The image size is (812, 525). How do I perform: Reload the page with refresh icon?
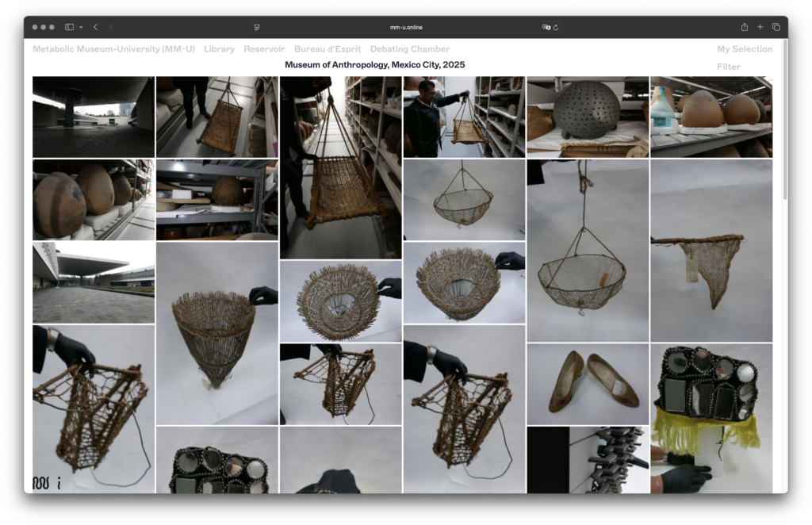[x=556, y=27]
